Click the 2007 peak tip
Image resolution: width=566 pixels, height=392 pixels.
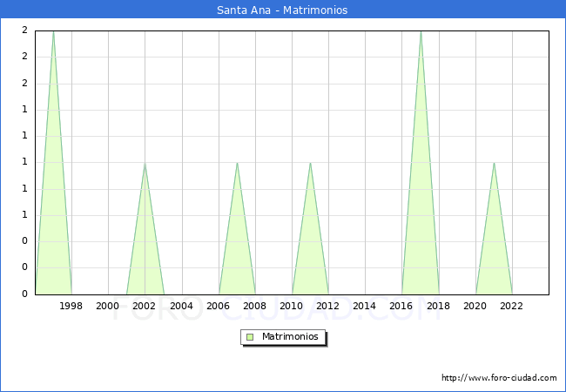click(x=237, y=163)
